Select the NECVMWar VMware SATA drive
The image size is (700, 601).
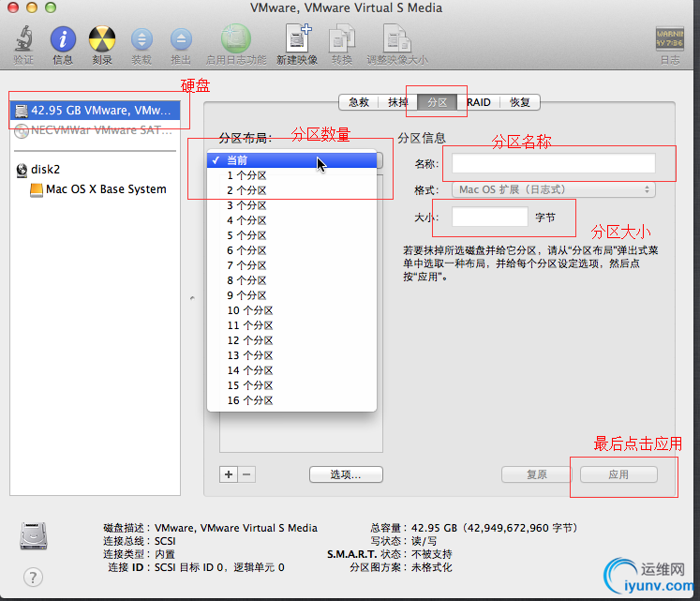tap(95, 130)
